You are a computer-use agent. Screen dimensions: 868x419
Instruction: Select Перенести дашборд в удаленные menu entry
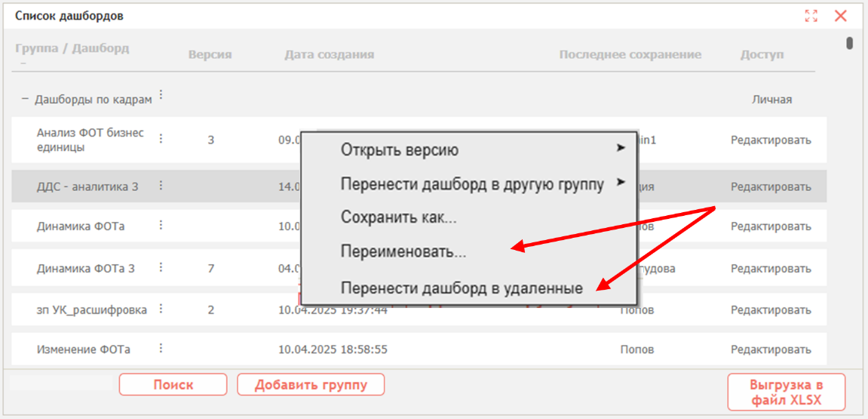tap(462, 288)
